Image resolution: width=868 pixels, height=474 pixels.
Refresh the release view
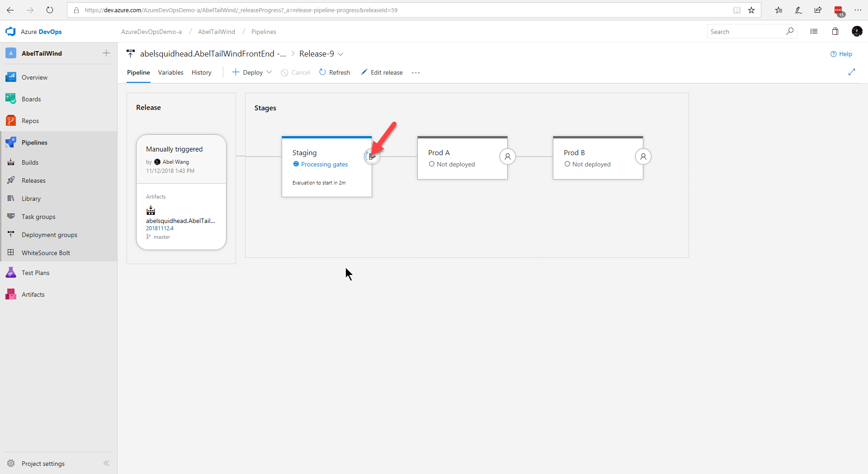pos(335,72)
